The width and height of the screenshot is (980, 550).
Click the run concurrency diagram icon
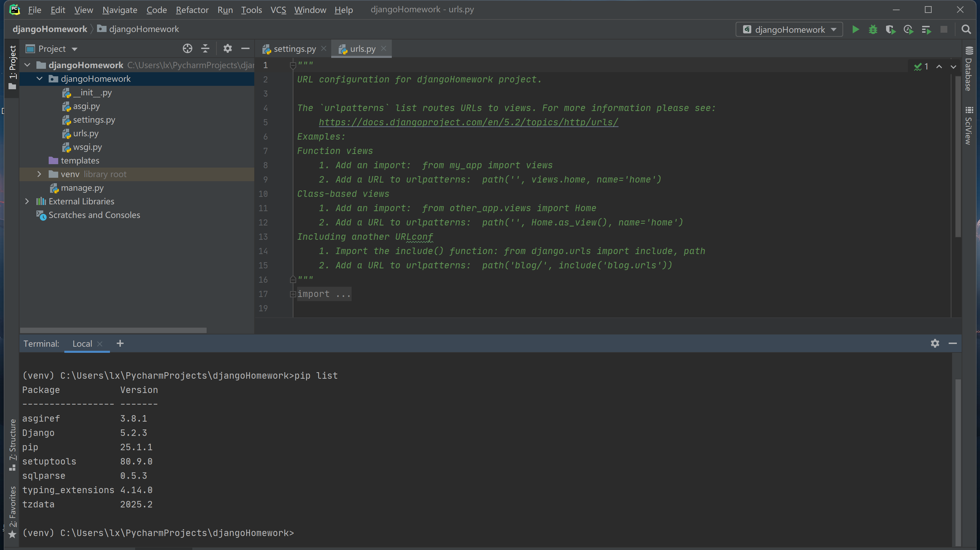[x=926, y=30]
